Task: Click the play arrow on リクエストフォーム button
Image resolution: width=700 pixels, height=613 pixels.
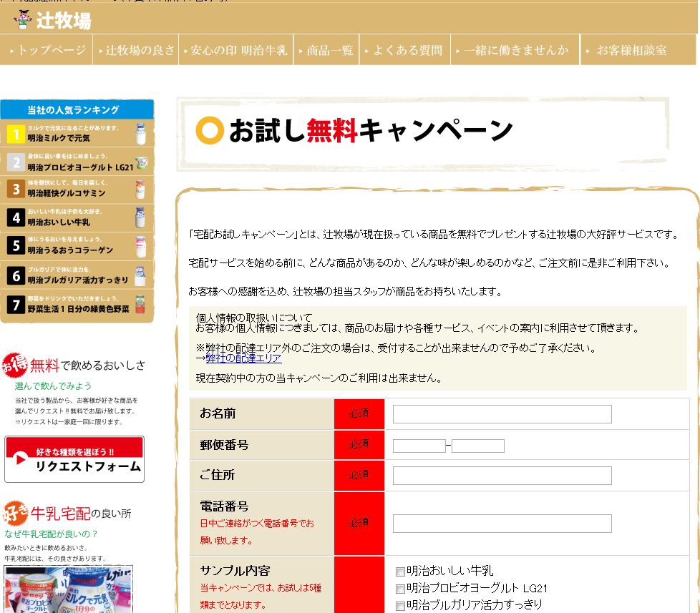Action: [21, 459]
